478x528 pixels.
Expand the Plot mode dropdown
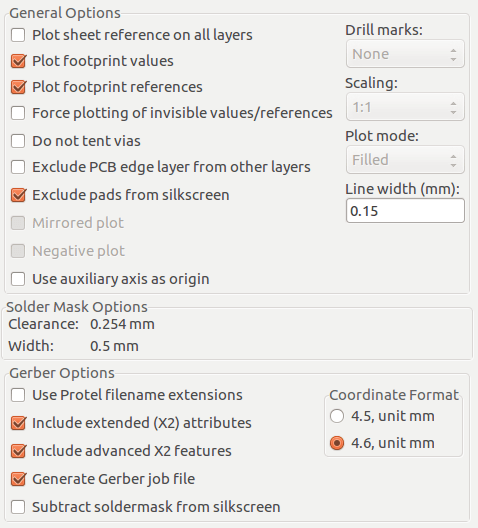[x=405, y=160]
